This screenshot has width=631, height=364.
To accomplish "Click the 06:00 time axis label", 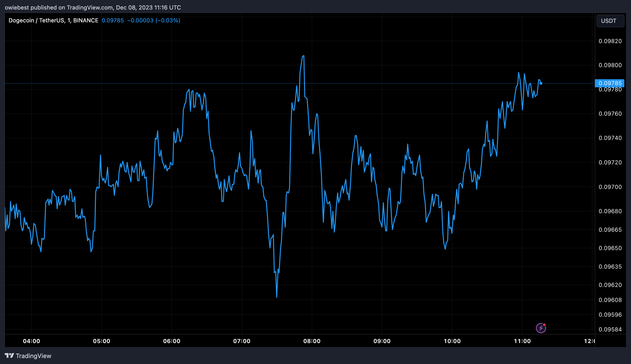I will click(172, 341).
